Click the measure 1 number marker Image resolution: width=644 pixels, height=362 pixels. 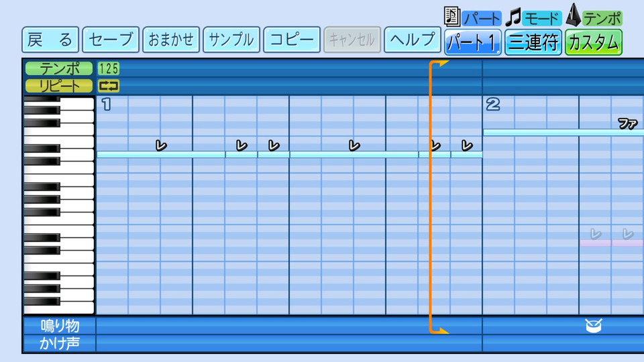coord(107,105)
